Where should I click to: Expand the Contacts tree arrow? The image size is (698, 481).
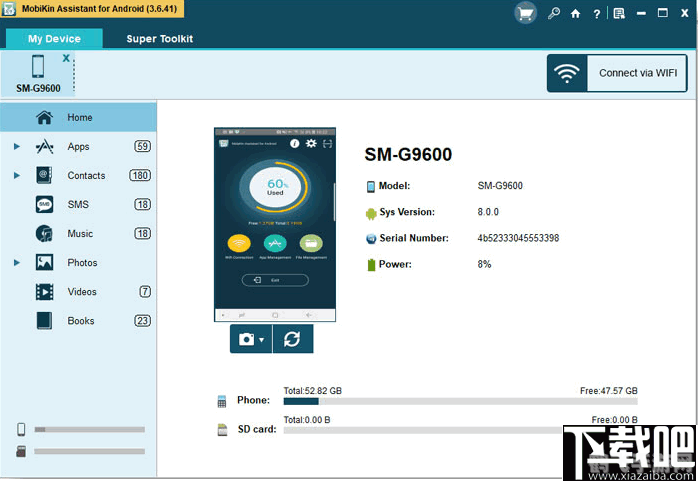click(x=17, y=176)
